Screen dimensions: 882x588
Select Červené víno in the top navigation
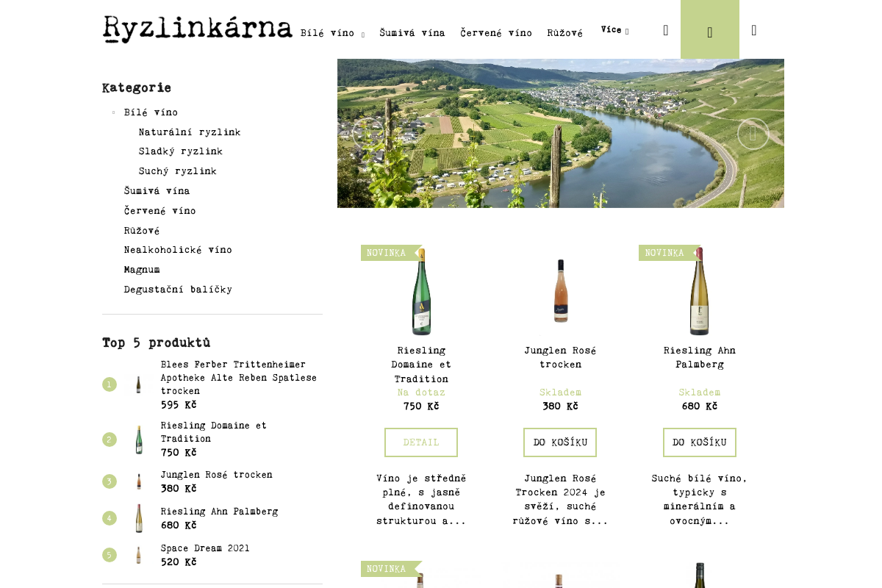(x=495, y=32)
